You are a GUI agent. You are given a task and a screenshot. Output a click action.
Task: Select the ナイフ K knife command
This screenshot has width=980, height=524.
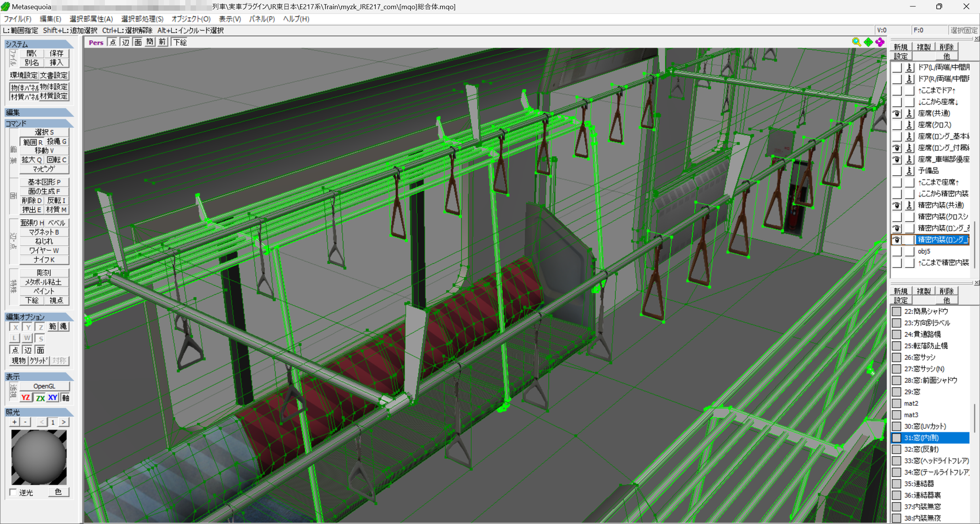pos(45,259)
